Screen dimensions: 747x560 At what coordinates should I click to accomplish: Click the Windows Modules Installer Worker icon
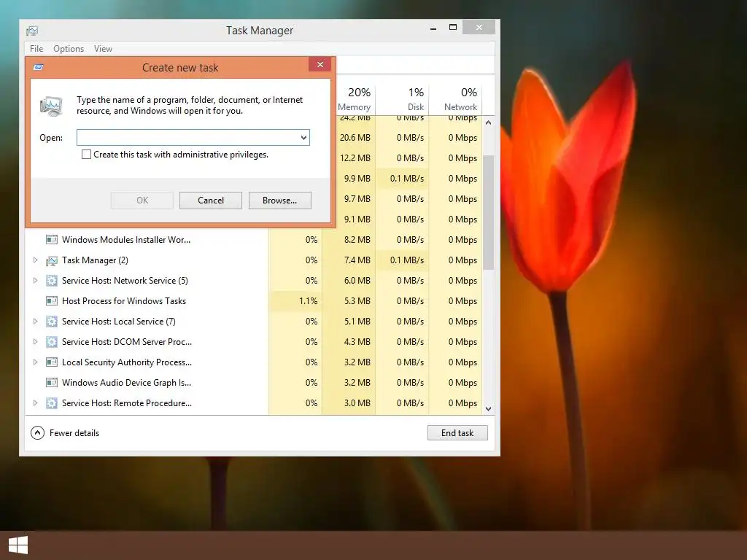(52, 239)
